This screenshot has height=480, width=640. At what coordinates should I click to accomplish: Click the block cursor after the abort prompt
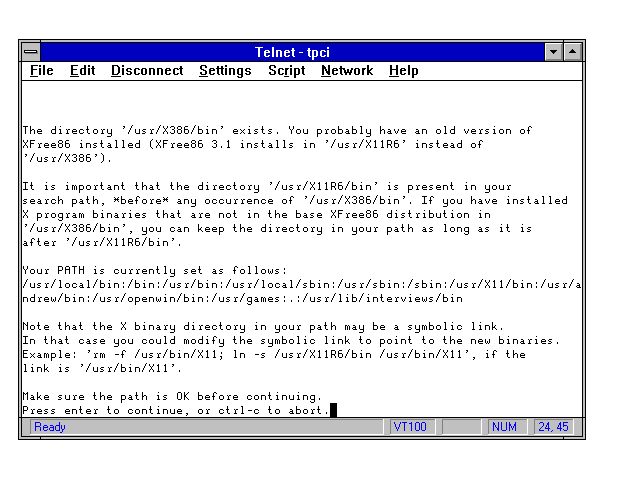[x=333, y=410]
